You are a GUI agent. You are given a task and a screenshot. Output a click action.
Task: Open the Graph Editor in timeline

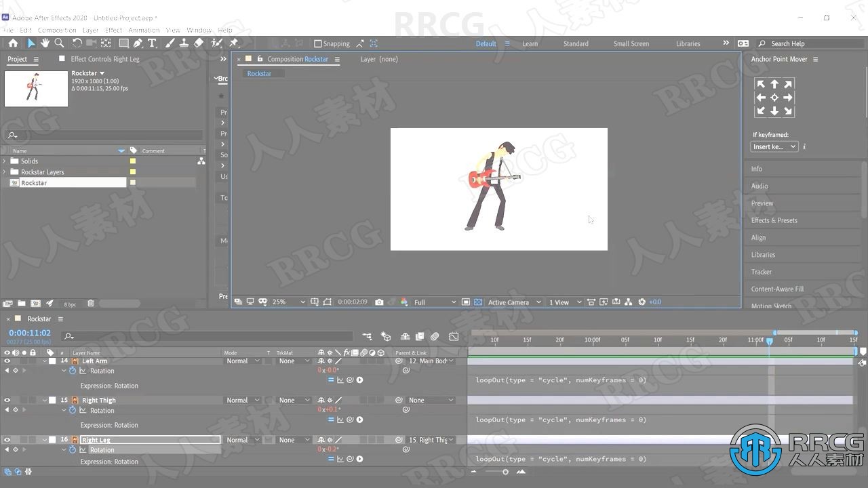coord(454,336)
